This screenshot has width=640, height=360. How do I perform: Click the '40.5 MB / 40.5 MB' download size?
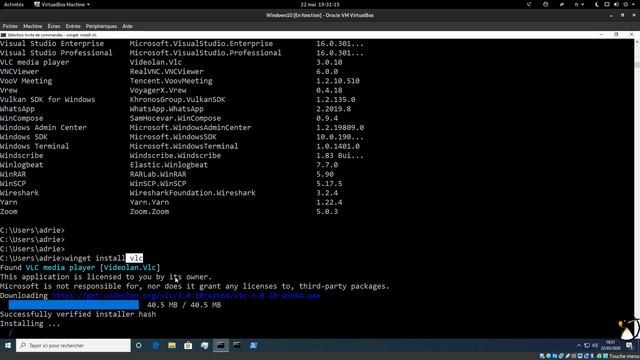pyautogui.click(x=184, y=305)
